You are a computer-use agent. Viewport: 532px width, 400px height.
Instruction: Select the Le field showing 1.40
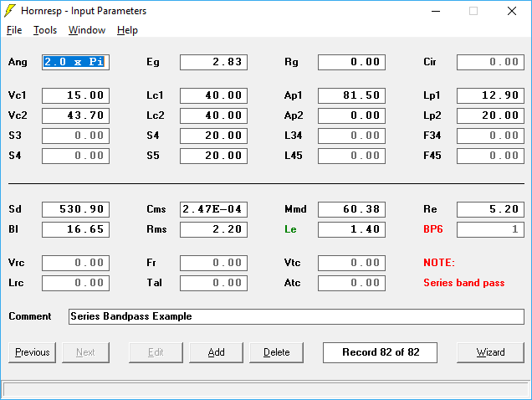(x=352, y=229)
